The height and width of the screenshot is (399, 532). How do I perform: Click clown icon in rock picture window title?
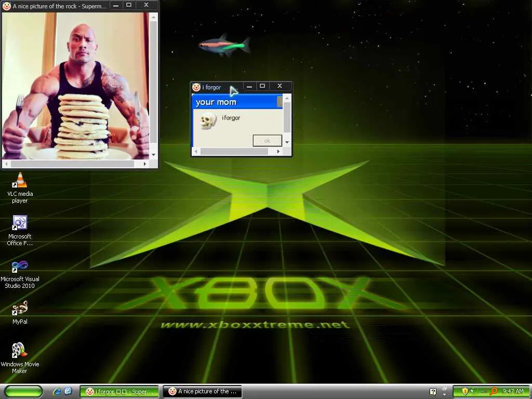point(6,6)
